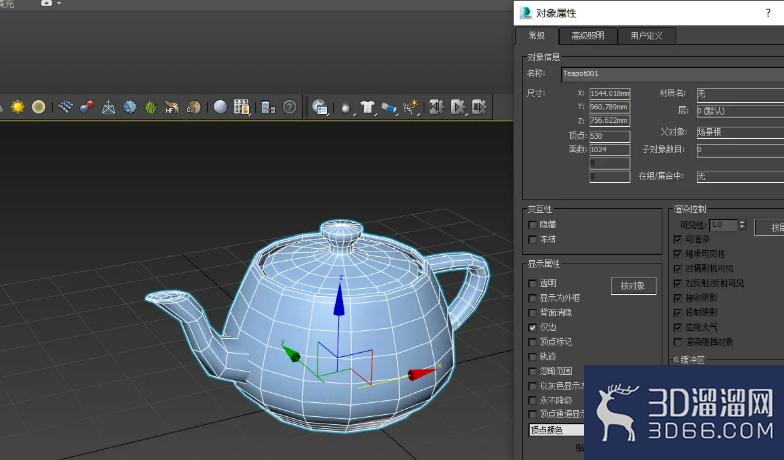Select the teapot lid knob in viewport
784x460 pixels.
tap(342, 232)
